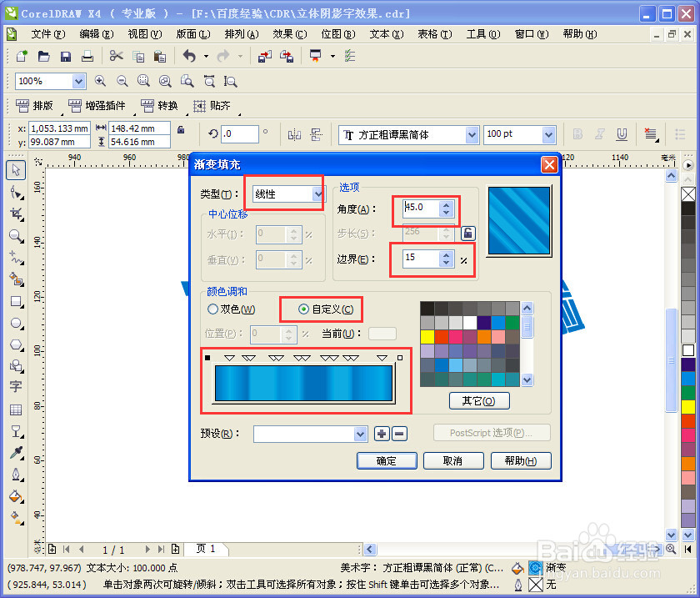700x598 pixels.
Task: Open the 100 pt font size dropdown
Action: tap(548, 134)
